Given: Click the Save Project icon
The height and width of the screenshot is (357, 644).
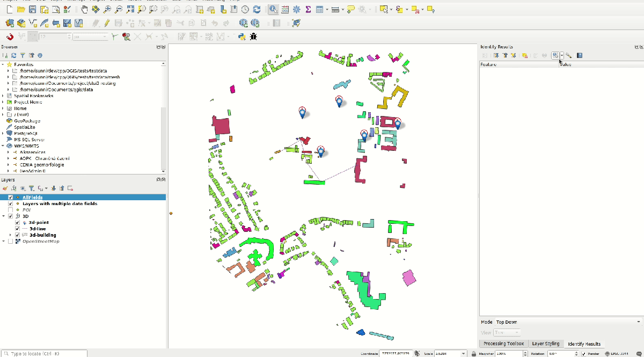Looking at the screenshot, I should [x=32, y=9].
